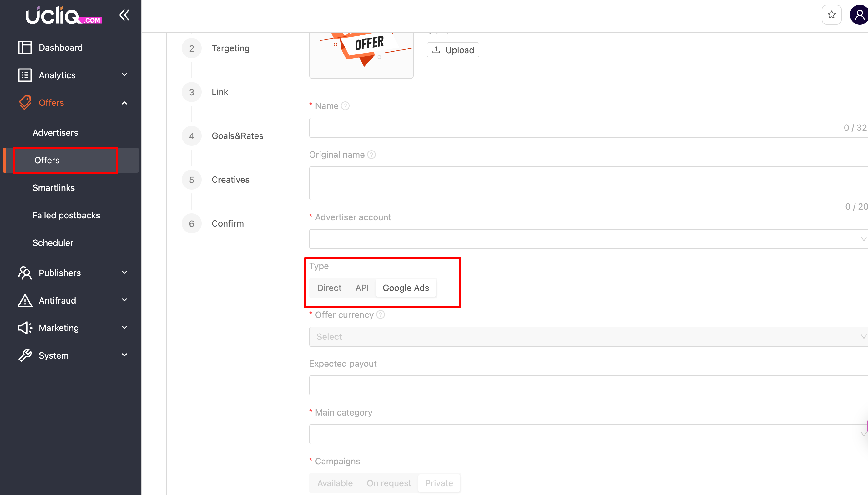
Task: Click the Publishers people icon
Action: click(25, 273)
